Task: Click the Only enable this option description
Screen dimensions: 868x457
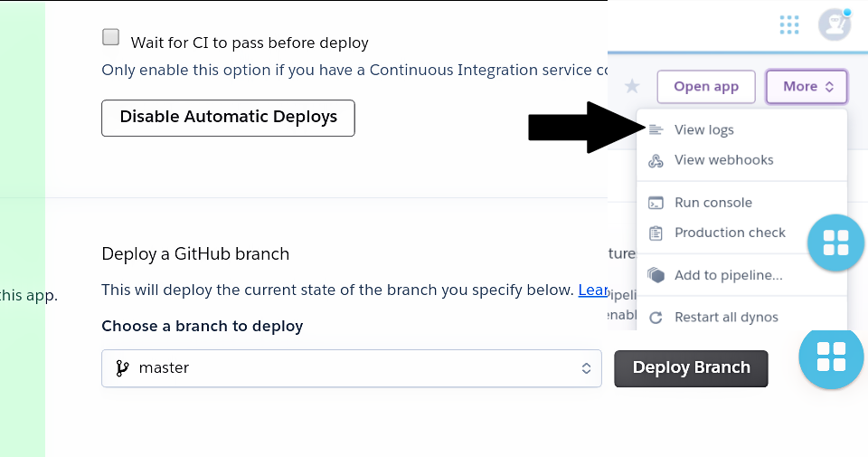Action: click(x=354, y=70)
